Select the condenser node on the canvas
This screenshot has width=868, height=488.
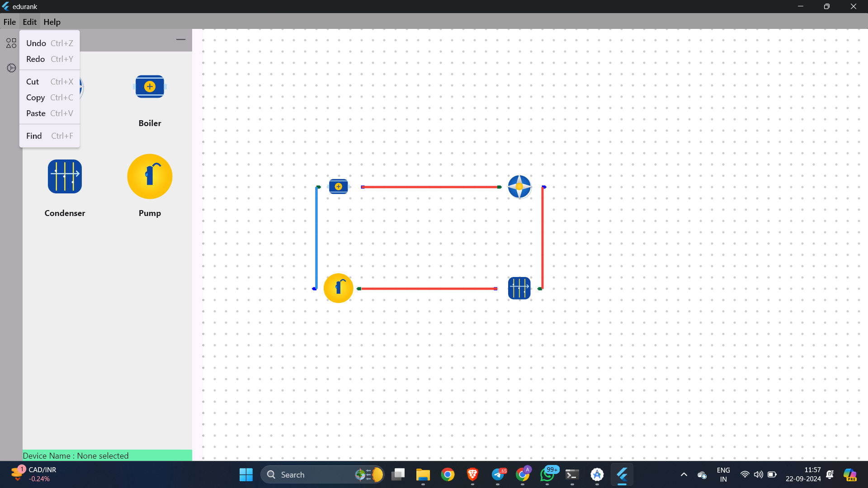519,288
